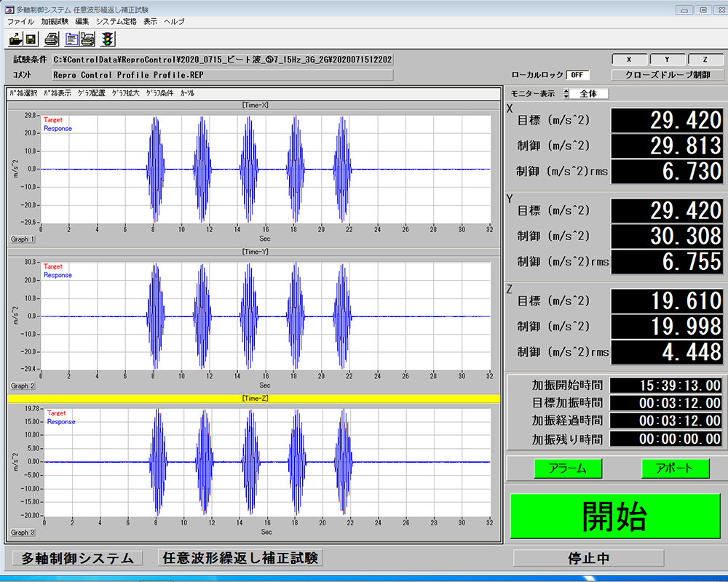Click the Graph 1 label
This screenshot has height=582, width=728.
coord(23,239)
